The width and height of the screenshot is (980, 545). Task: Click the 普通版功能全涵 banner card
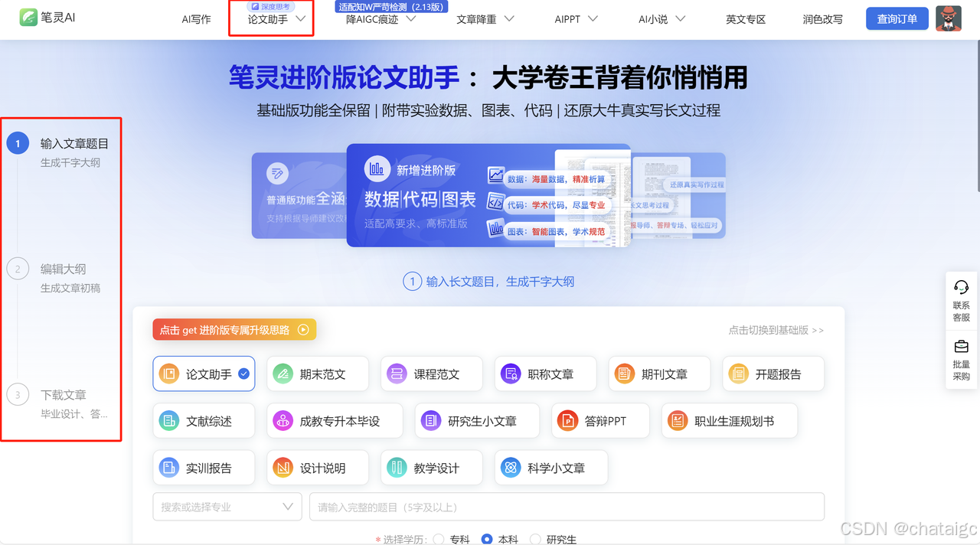[299, 195]
